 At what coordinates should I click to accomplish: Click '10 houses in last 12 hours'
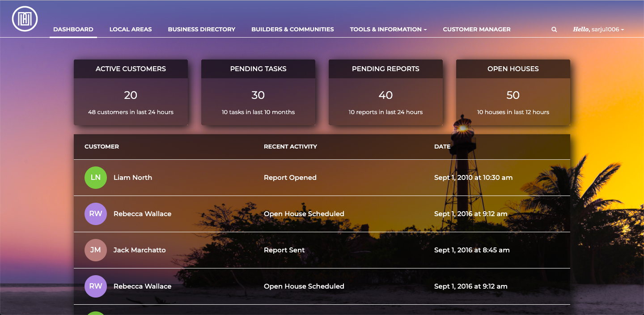coord(513,112)
